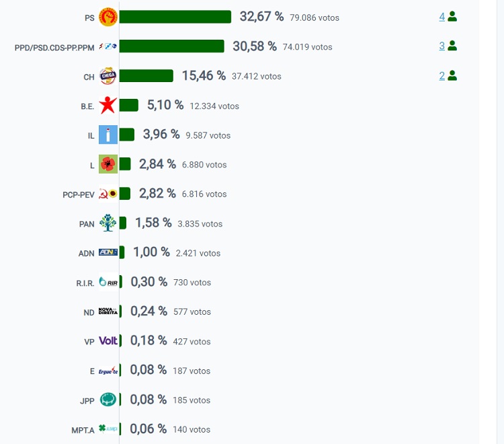Click the IL blue party logo
Image resolution: width=504 pixels, height=444 pixels.
pyautogui.click(x=108, y=135)
